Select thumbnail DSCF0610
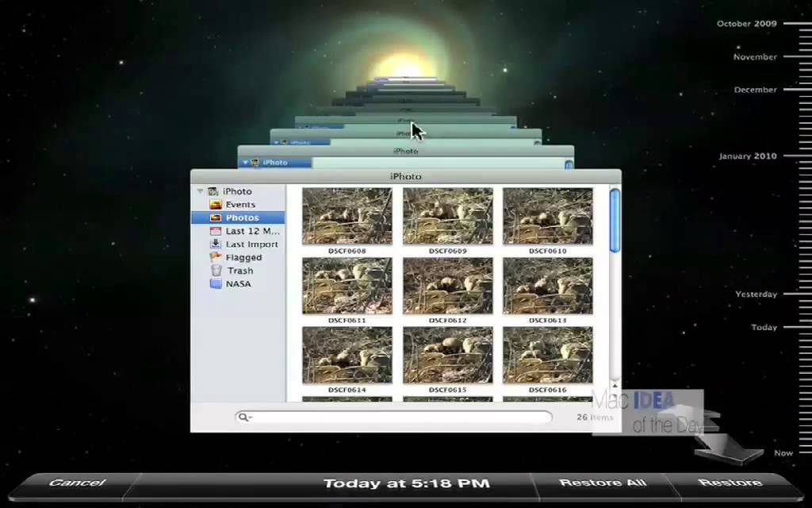The width and height of the screenshot is (812, 508). [547, 216]
